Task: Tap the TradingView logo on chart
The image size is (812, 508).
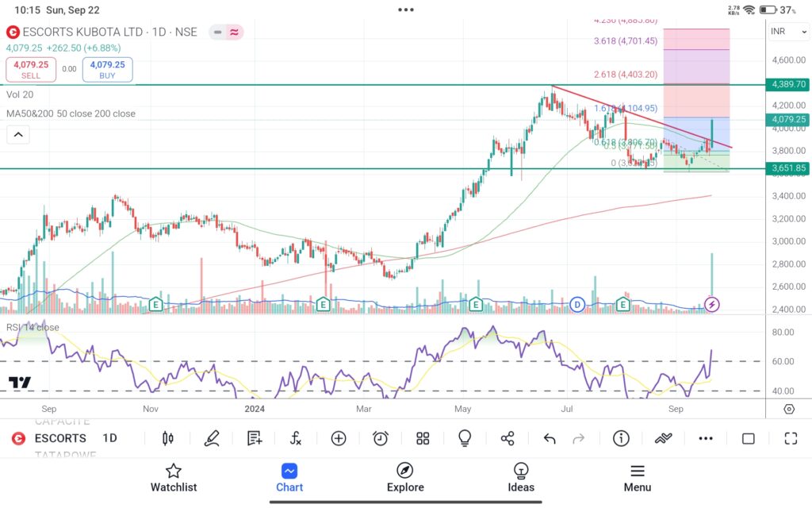Action: pyautogui.click(x=20, y=383)
